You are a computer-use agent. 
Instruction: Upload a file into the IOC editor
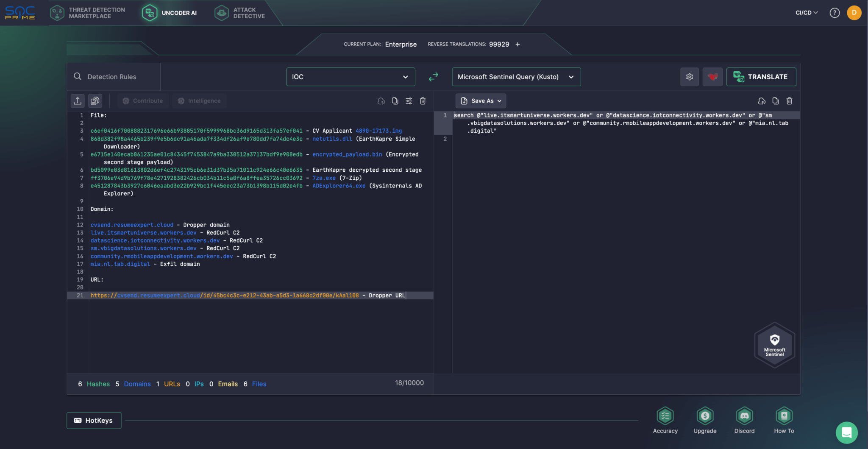pos(78,101)
